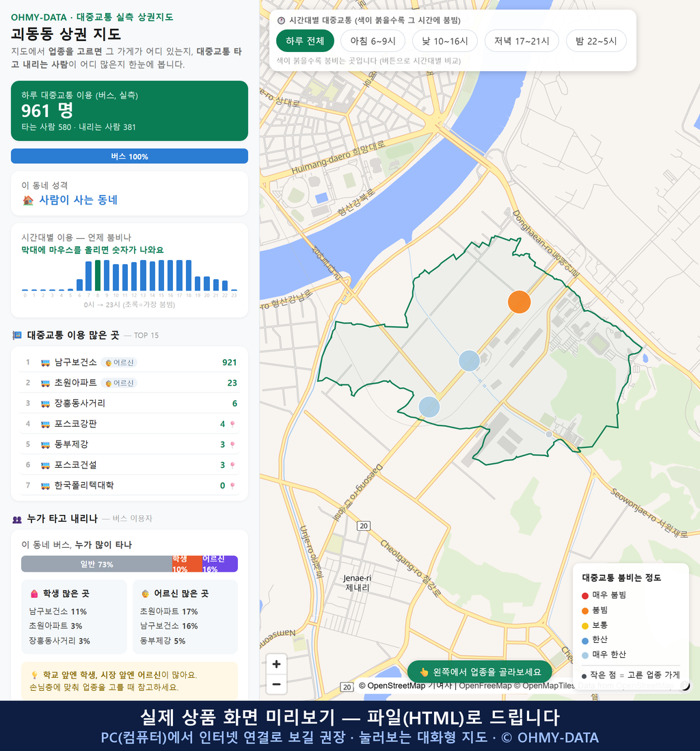The width and height of the screenshot is (700, 751).
Task: Click the people icon beside 누가 타고 내리나
Action: [x=17, y=519]
